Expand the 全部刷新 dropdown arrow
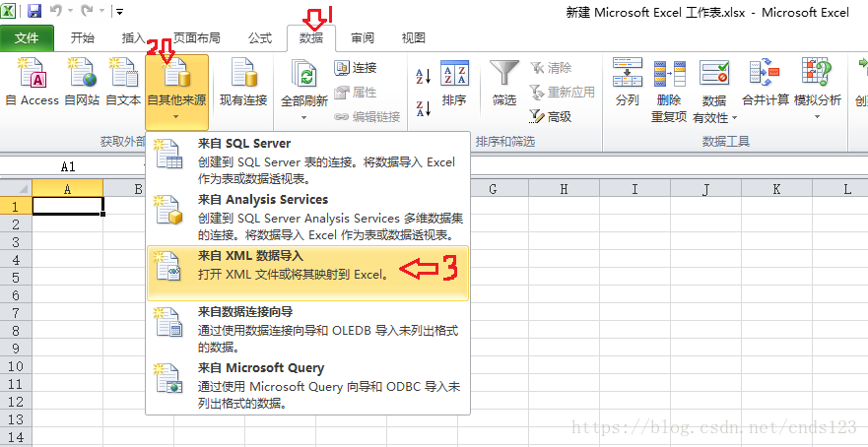The image size is (868, 447). 303,117
